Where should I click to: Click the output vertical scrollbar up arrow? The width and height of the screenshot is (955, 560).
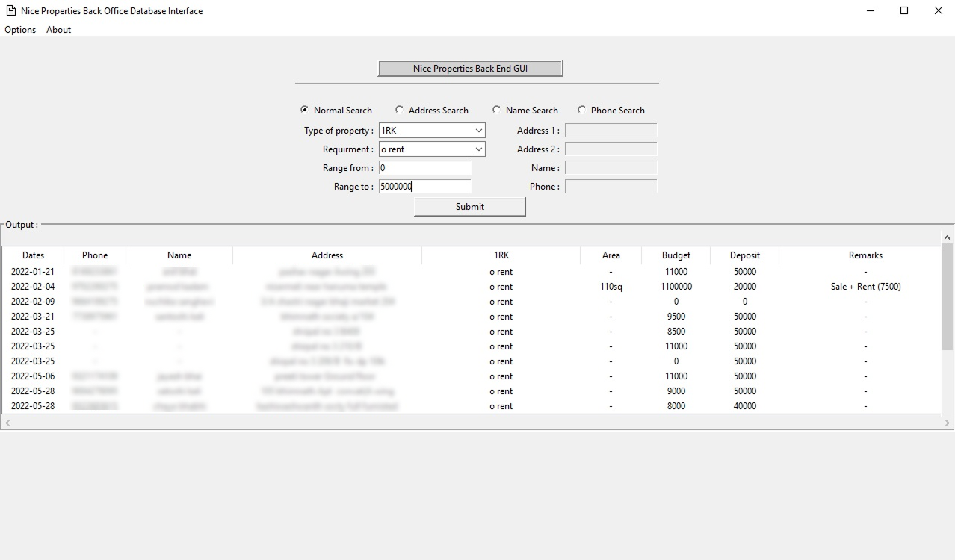(x=947, y=237)
